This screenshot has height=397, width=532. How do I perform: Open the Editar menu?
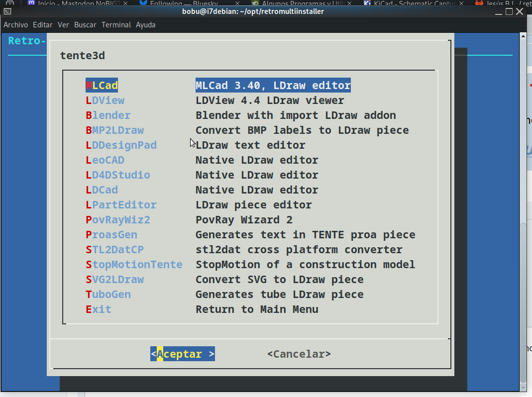click(43, 25)
